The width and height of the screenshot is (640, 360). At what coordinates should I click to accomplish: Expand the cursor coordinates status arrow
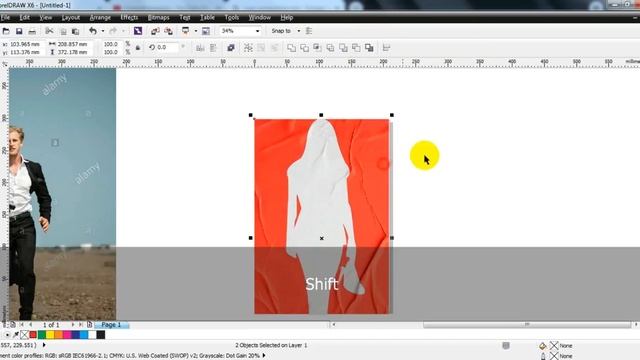click(44, 345)
